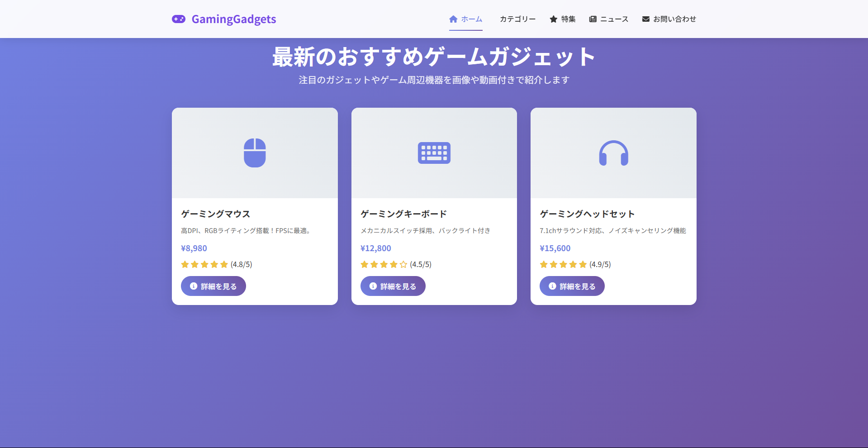Open the ニュース nav item

(x=609, y=19)
